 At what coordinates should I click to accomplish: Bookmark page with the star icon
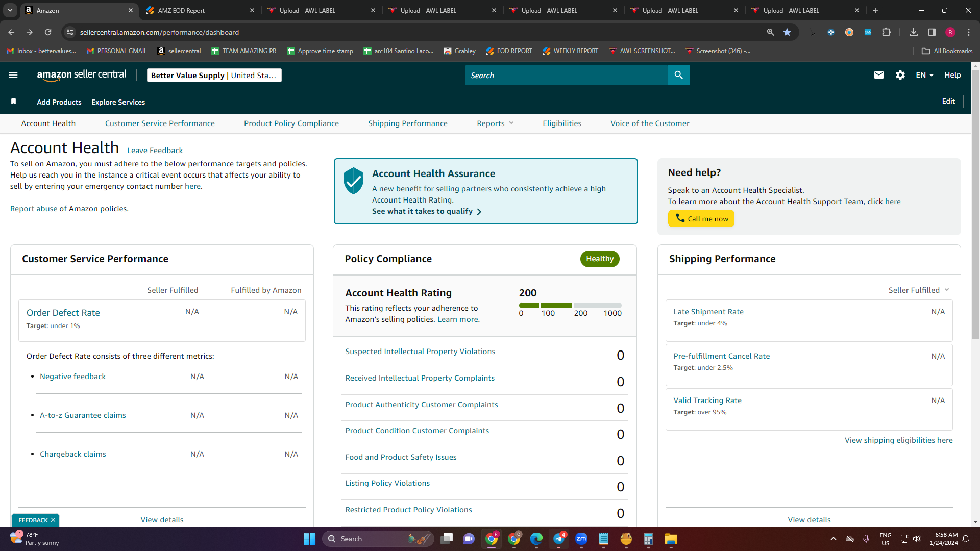pyautogui.click(x=787, y=32)
